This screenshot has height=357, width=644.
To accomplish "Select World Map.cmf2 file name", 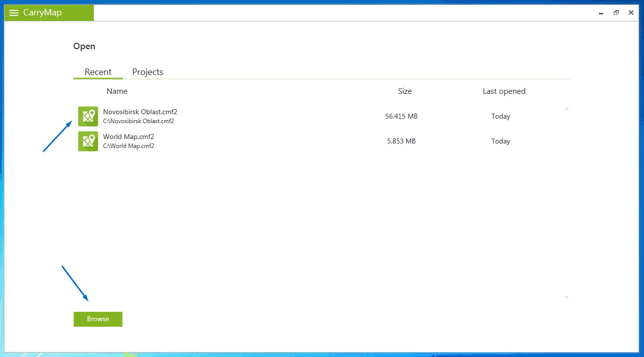I will 129,137.
